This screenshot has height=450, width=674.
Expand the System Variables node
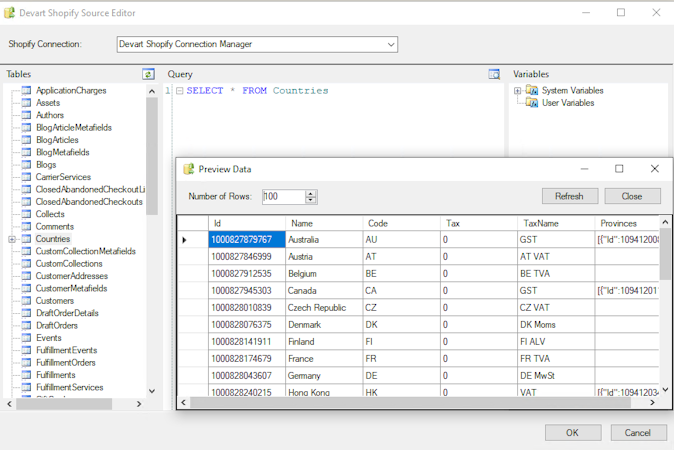518,91
